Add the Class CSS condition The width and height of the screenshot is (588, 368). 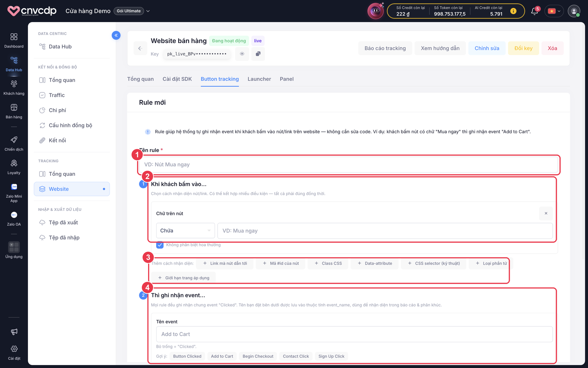(328, 263)
